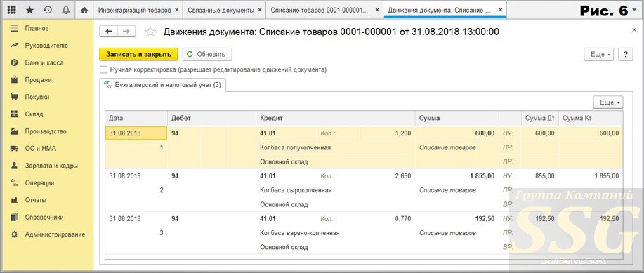Select Колбаса варено-копченная cell
The height and width of the screenshot is (273, 644).
(336, 233)
